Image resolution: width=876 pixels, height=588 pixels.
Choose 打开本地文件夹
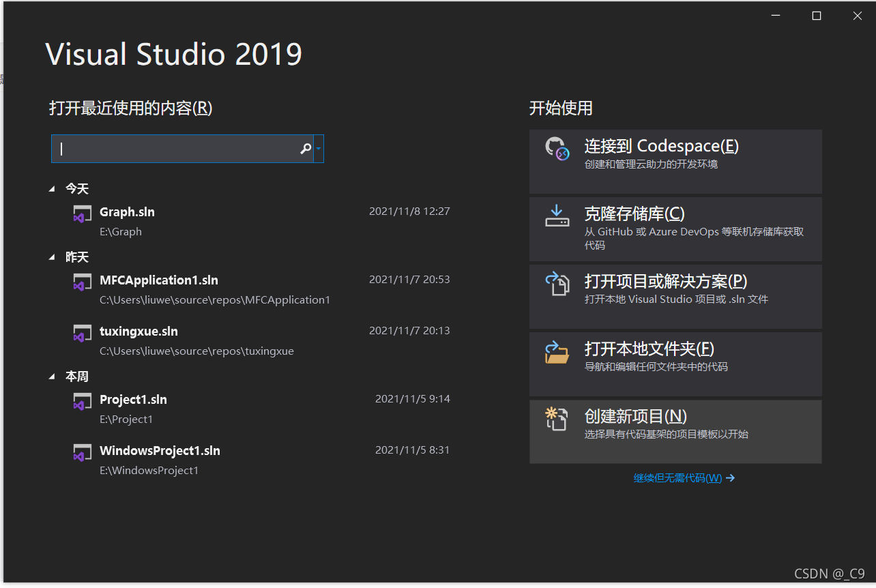(x=675, y=364)
